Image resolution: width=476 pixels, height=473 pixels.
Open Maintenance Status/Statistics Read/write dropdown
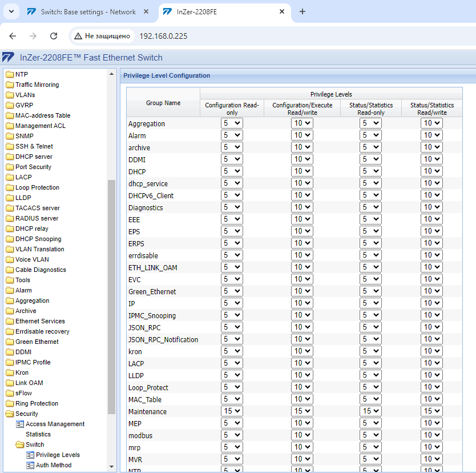point(431,411)
